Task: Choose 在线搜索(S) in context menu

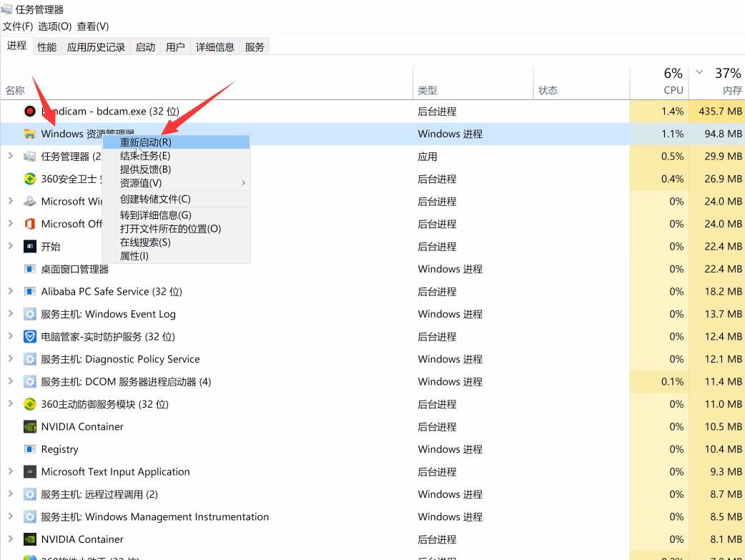Action: (x=177, y=242)
